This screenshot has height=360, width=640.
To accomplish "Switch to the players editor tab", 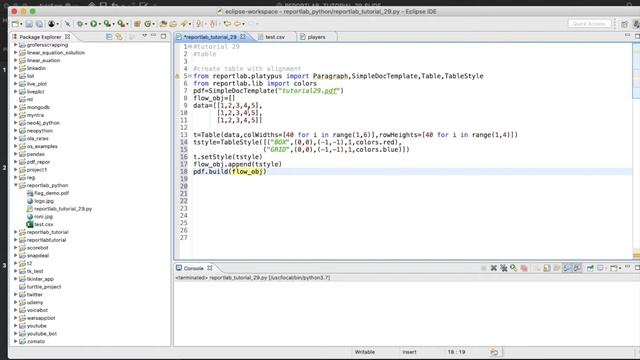I will click(316, 37).
